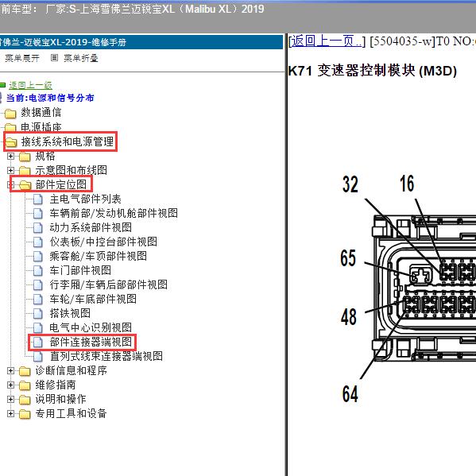476x476 pixels.
Task: Open the 数据通信 folder
Action: pyautogui.click(x=41, y=113)
